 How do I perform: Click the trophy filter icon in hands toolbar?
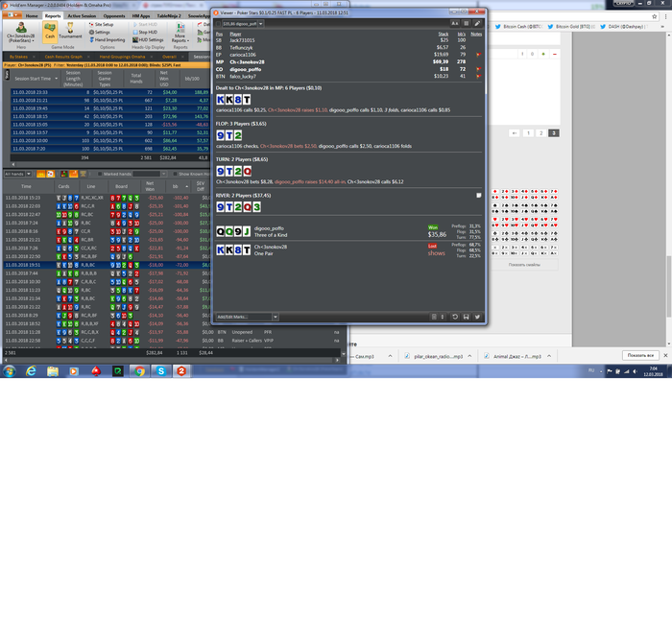83,174
